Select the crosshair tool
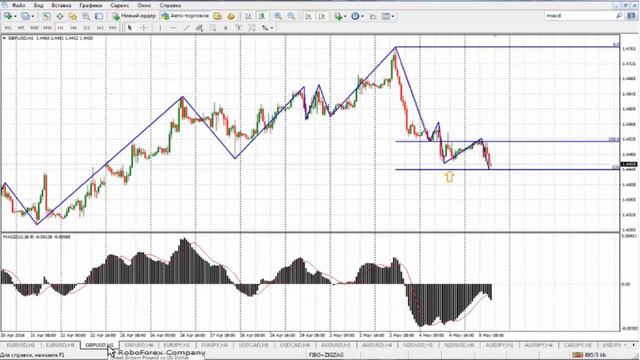Image resolution: width=640 pixels, height=360 pixels. pos(143,28)
